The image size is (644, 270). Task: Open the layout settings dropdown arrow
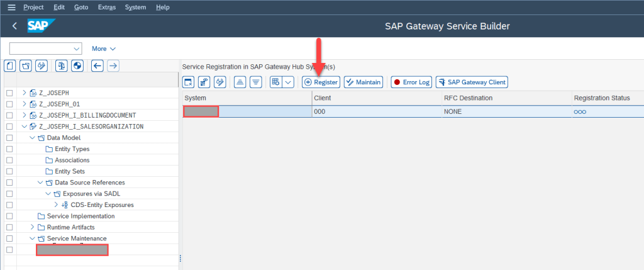(288, 82)
